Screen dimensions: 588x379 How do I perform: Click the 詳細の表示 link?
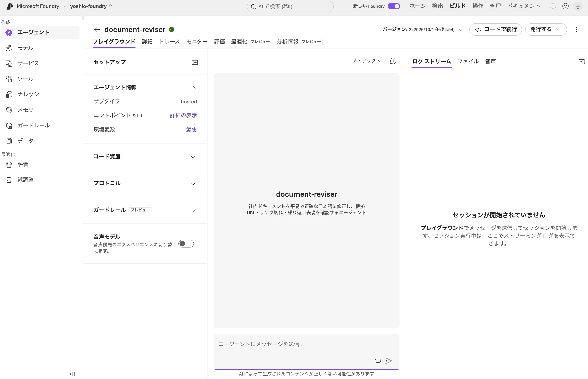point(183,115)
